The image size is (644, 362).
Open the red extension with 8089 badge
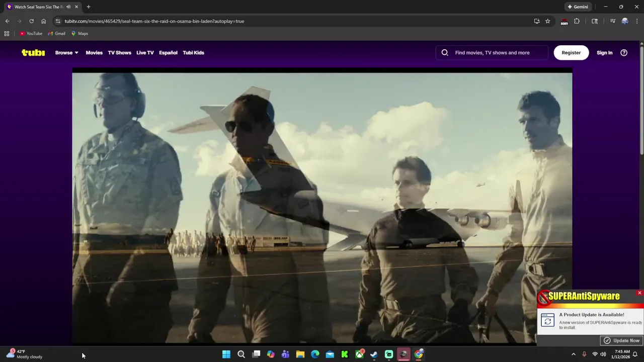[564, 22]
